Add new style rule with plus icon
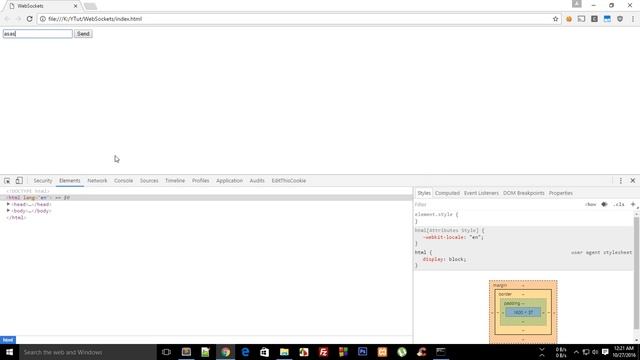Screen dimensions: 640x360 [633, 204]
